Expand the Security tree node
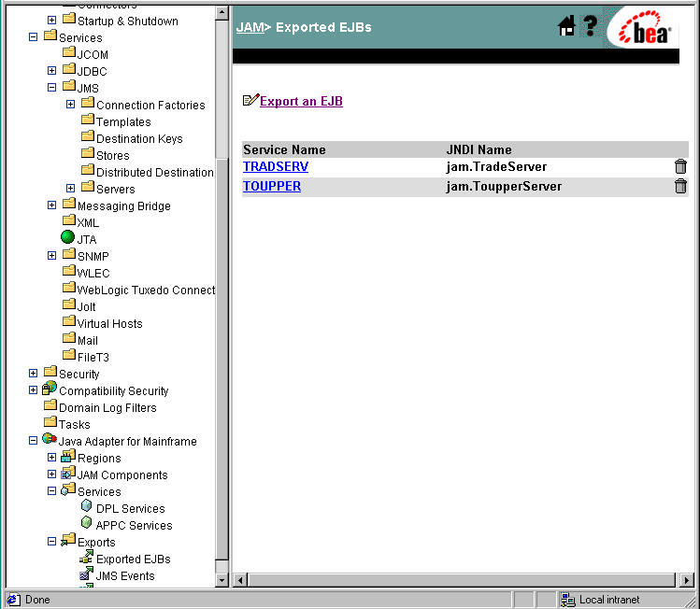Screen dimensions: 700x609 click(x=34, y=374)
